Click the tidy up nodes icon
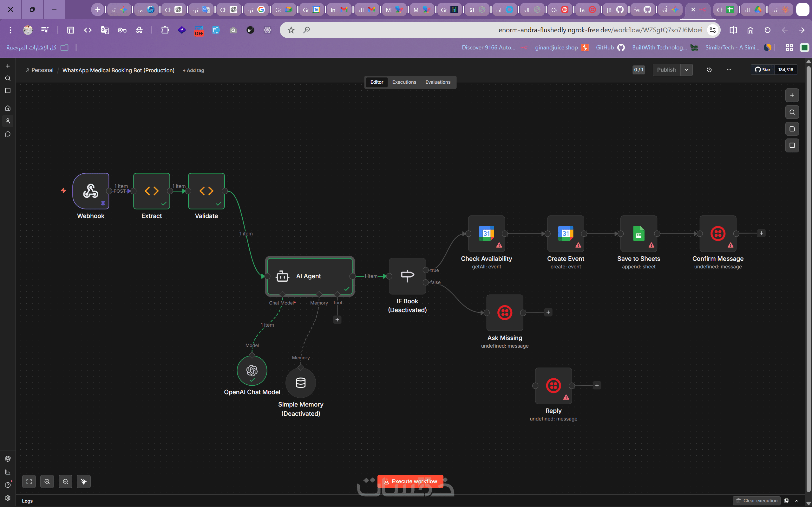This screenshot has height=507, width=812. pyautogui.click(x=83, y=482)
